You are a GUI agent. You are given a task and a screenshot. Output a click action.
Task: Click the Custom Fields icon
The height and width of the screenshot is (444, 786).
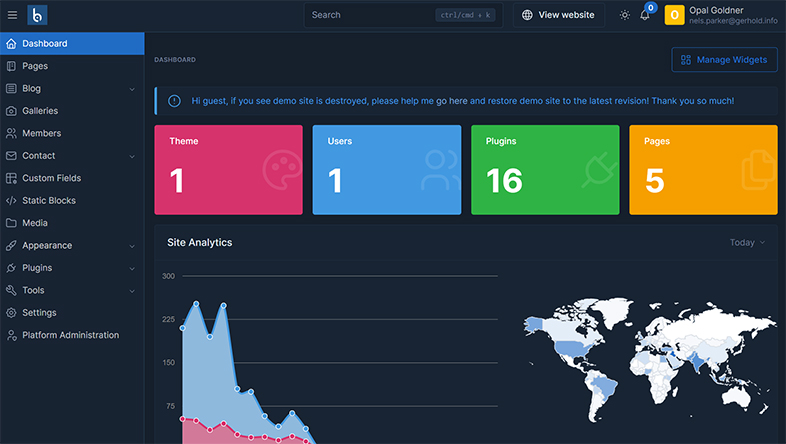(11, 178)
